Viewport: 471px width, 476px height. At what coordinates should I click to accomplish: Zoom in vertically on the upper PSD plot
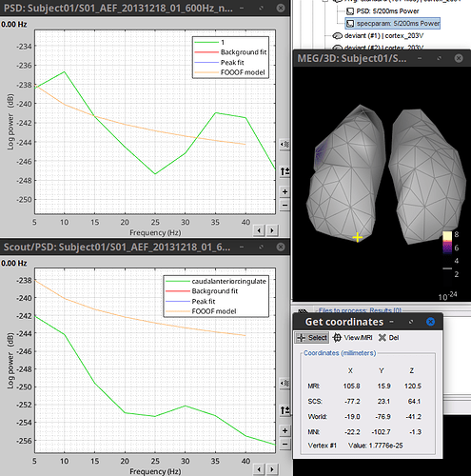285,191
